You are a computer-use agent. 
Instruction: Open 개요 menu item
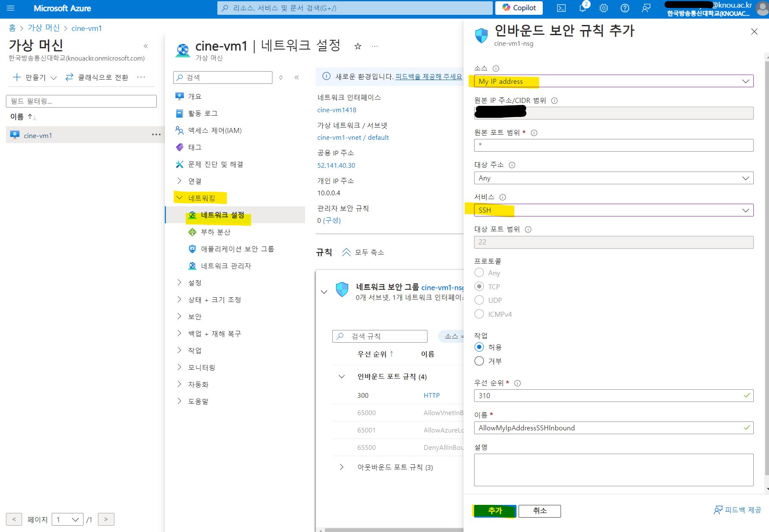click(195, 97)
